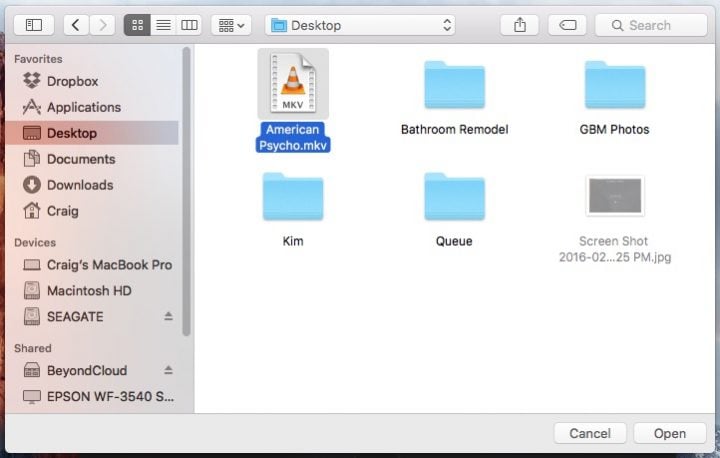Screen dimensions: 720x458
Task: Click the Kim folder label
Action: [293, 241]
